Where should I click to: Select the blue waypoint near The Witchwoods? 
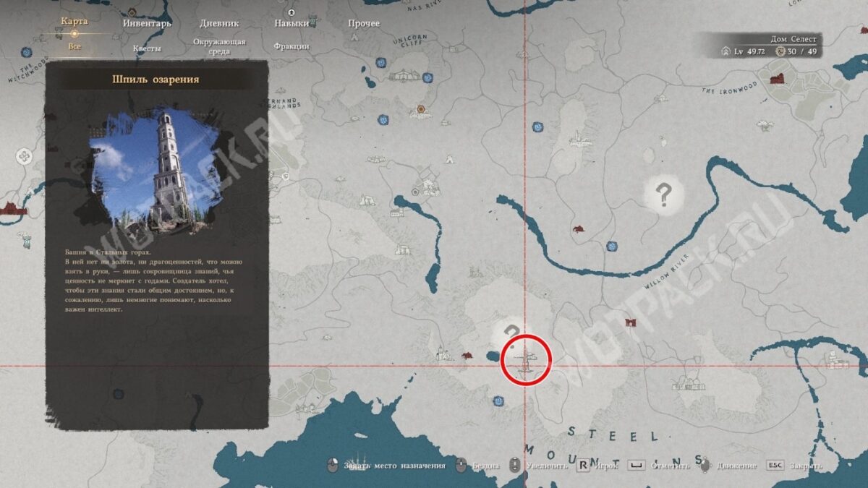pyautogui.click(x=27, y=52)
